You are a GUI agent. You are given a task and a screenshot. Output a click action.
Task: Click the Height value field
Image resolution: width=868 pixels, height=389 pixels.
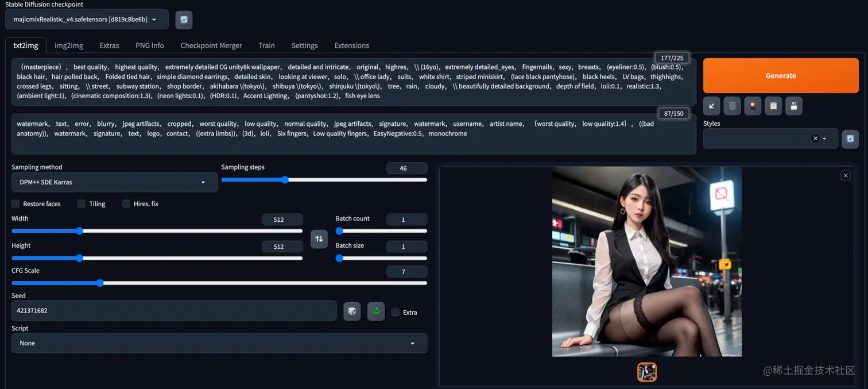point(282,247)
